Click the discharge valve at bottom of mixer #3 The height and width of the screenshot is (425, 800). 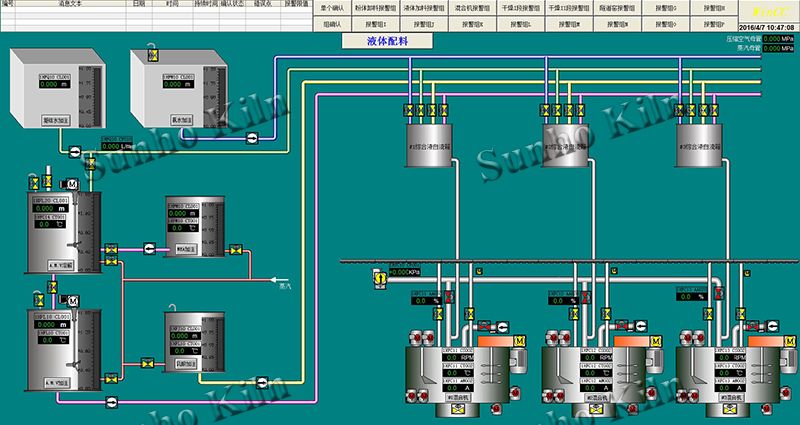point(730,409)
